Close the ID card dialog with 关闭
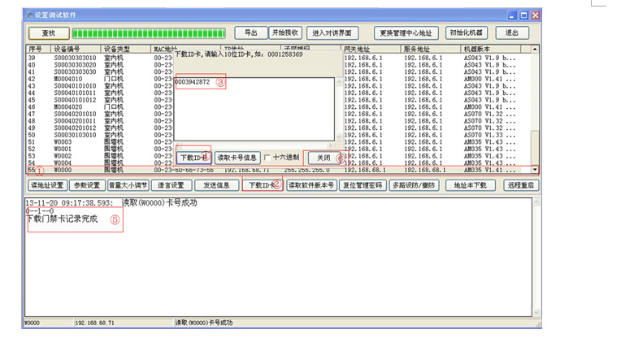The height and width of the screenshot is (364, 621). (323, 158)
